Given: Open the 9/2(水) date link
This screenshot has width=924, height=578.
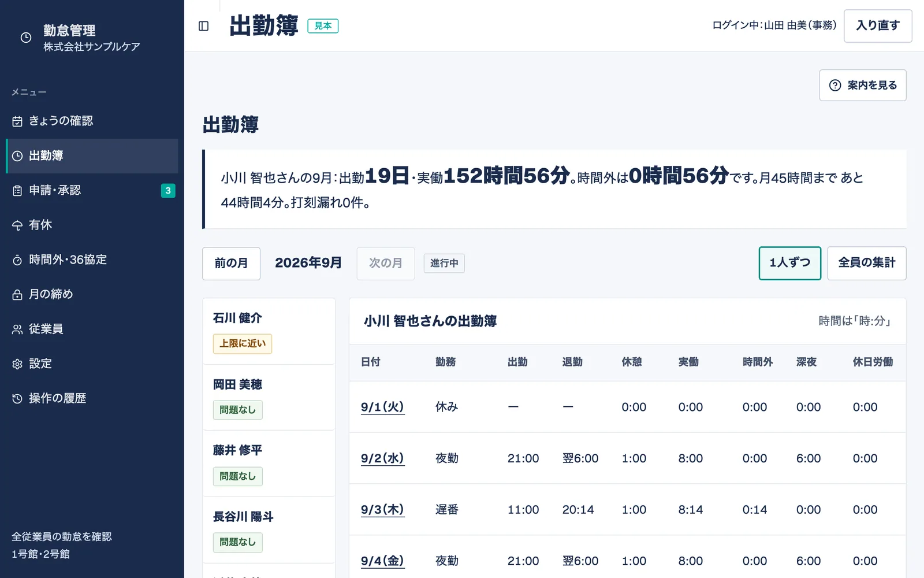Looking at the screenshot, I should point(382,458).
